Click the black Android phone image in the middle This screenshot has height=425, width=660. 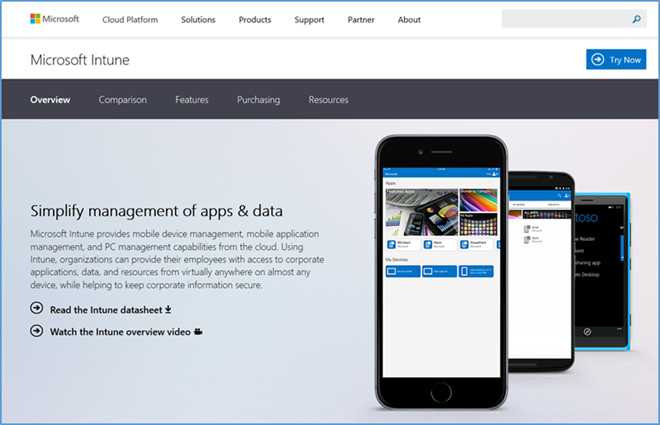pyautogui.click(x=541, y=271)
